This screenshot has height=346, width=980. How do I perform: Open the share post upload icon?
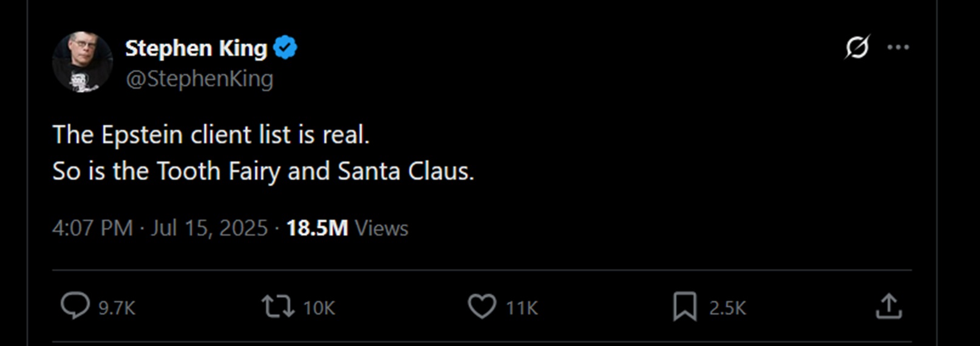tap(889, 306)
